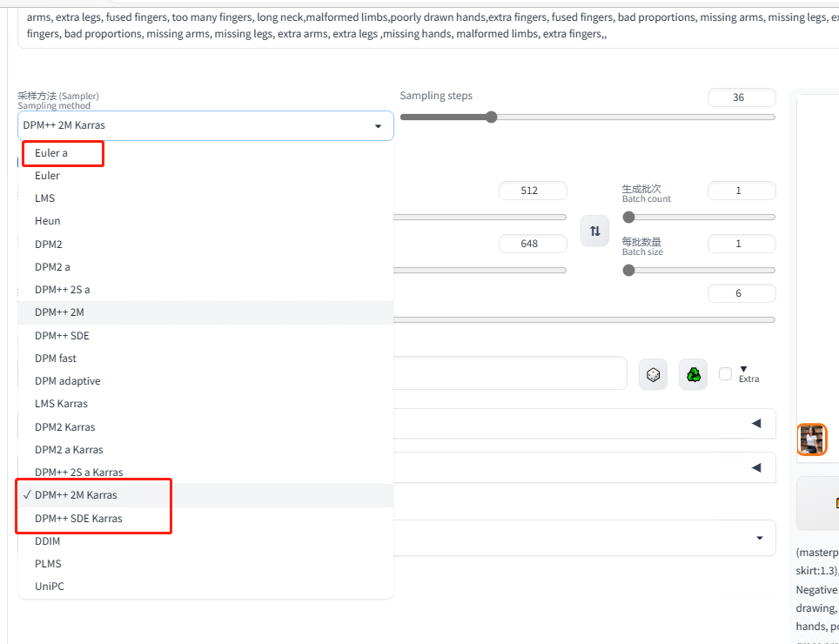Select UniPC in the sampler list
The width and height of the screenshot is (839, 644).
click(50, 587)
